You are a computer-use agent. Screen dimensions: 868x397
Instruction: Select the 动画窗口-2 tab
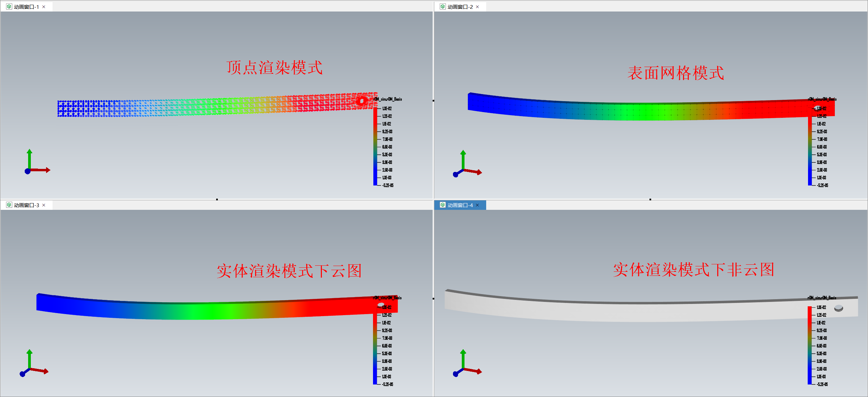tap(460, 7)
